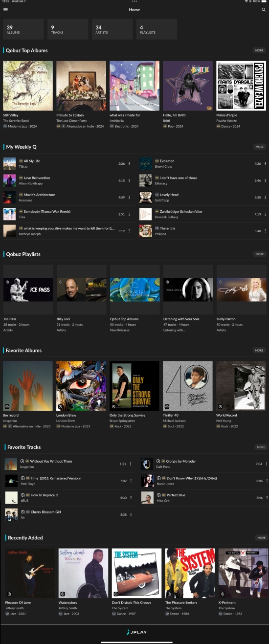Tap the battery status icon
The image size is (269, 644).
tap(263, 1)
